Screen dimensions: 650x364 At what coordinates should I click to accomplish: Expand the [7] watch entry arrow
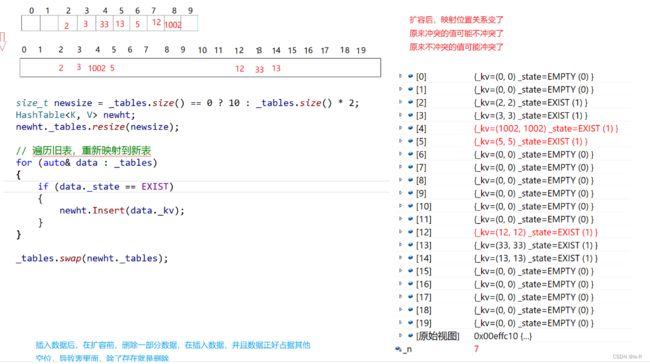[x=400, y=167]
